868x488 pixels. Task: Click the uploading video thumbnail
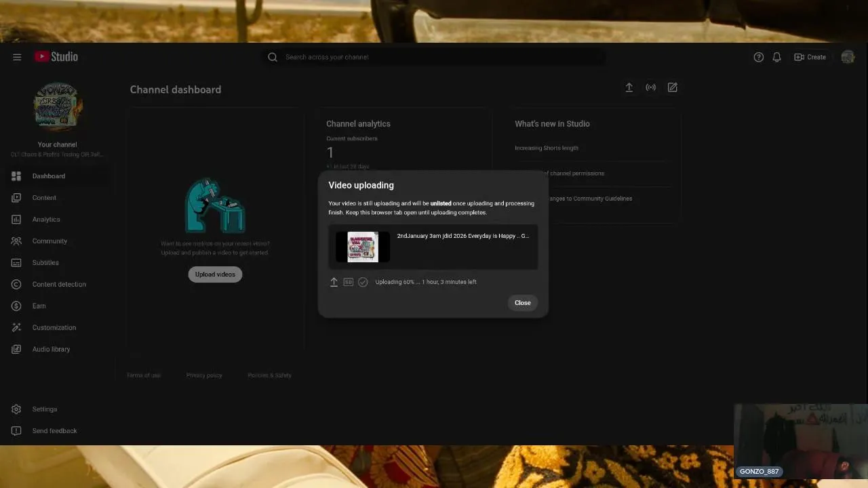(363, 247)
